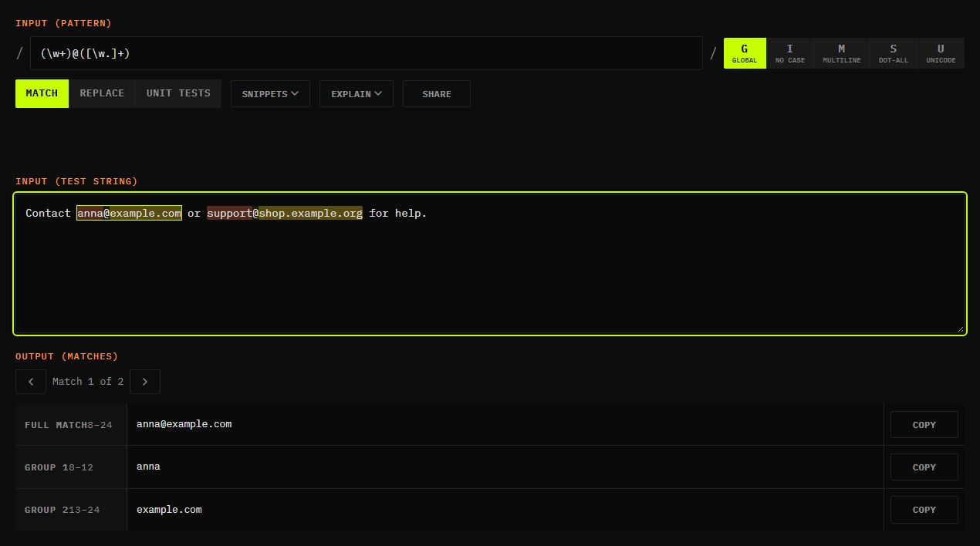
Task: Switch to the Replace tab
Action: click(102, 93)
